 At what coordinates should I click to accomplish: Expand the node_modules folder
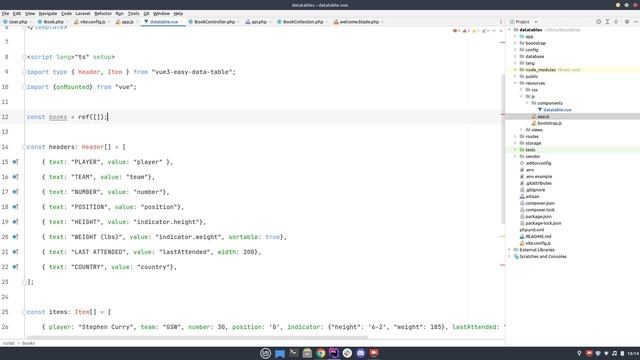pos(516,70)
